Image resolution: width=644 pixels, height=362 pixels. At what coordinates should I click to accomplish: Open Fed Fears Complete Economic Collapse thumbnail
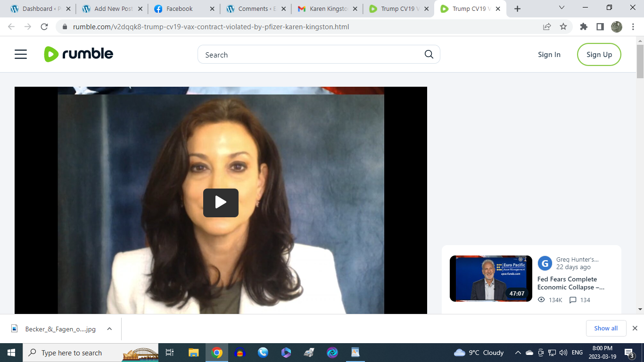pos(491,279)
